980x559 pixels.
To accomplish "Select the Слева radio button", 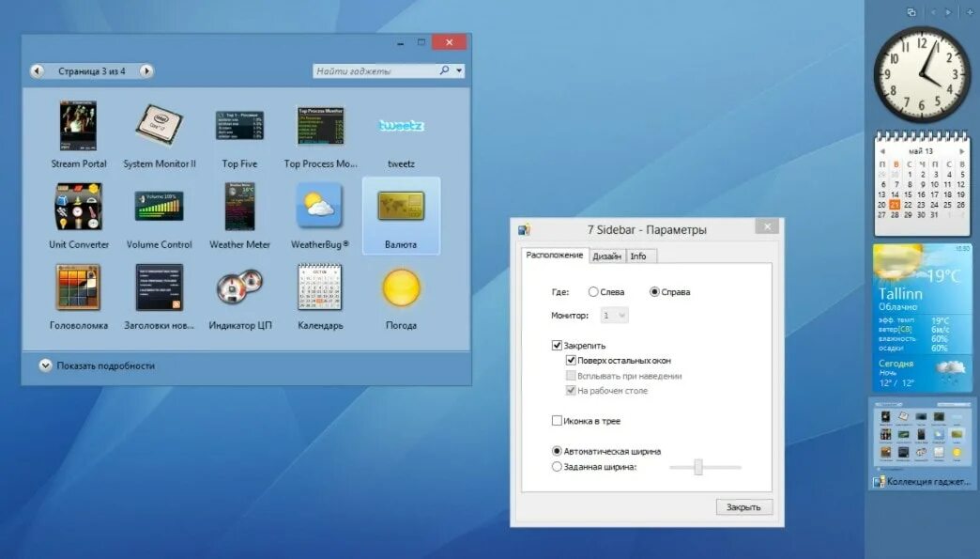I will (x=593, y=292).
